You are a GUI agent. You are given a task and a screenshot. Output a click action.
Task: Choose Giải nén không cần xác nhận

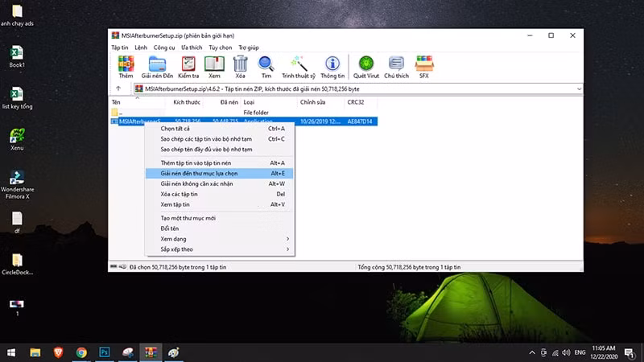tap(219, 183)
